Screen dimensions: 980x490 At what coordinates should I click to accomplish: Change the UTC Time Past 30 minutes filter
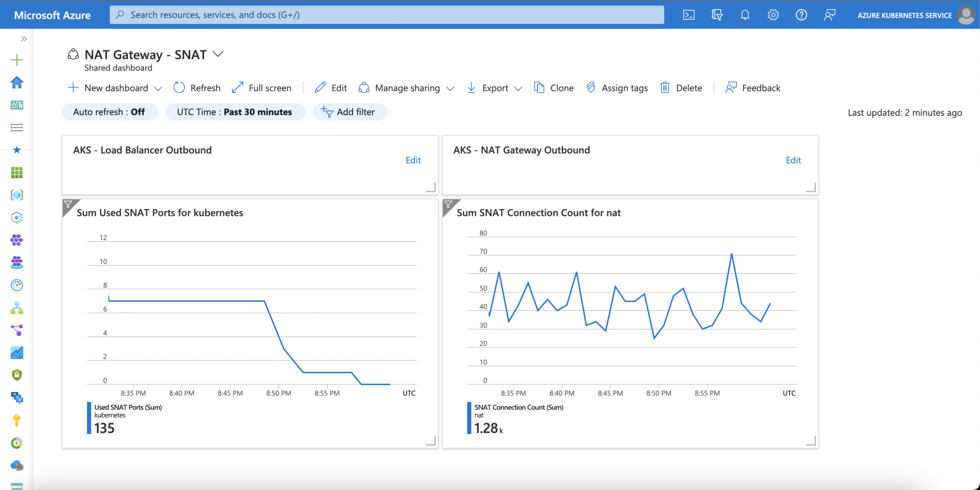pyautogui.click(x=235, y=111)
